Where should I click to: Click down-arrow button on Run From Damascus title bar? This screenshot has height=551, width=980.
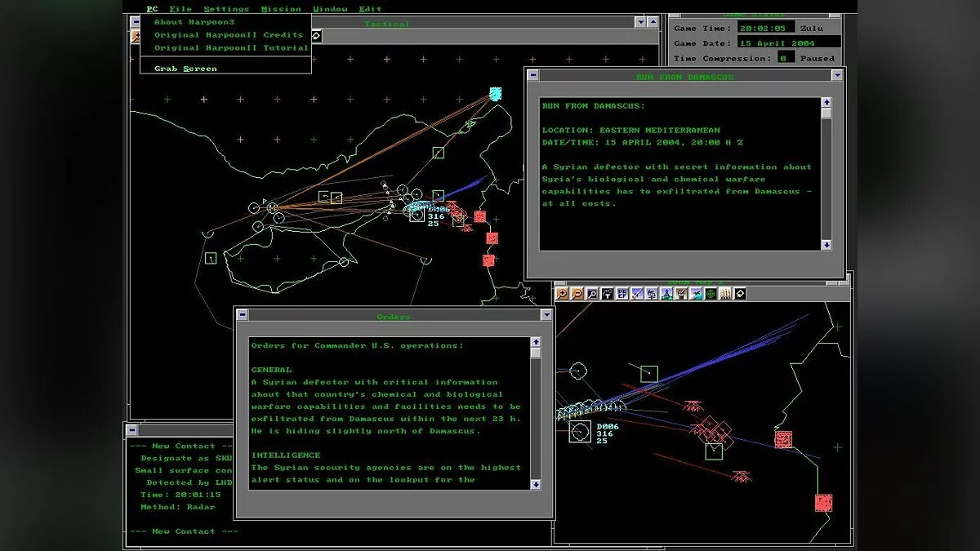837,75
